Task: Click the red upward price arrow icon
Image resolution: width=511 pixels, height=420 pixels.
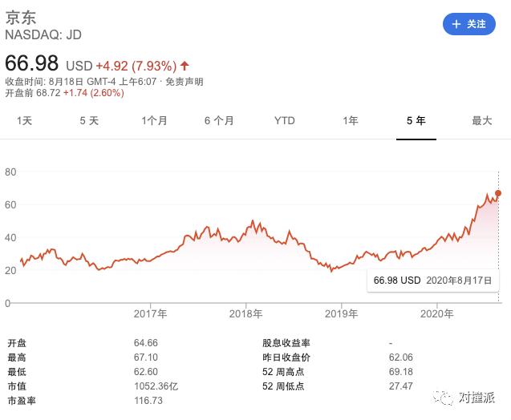Action: pos(185,66)
